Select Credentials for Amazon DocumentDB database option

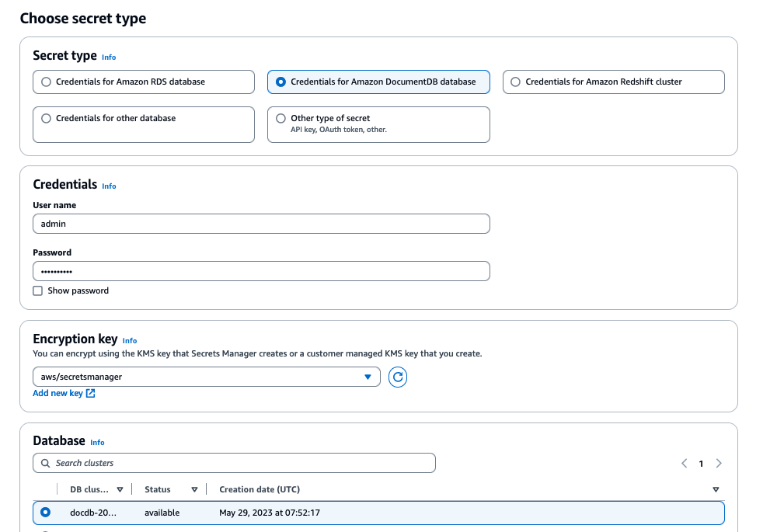click(378, 82)
